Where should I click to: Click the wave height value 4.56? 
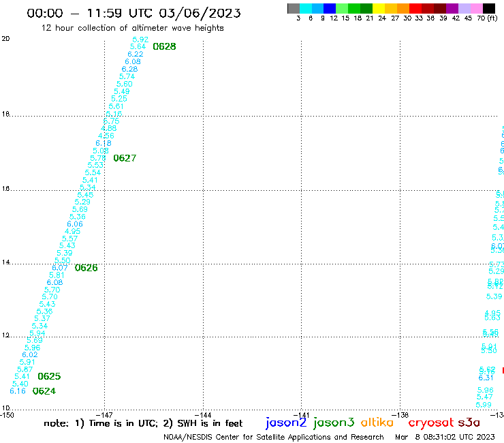pyautogui.click(x=106, y=136)
